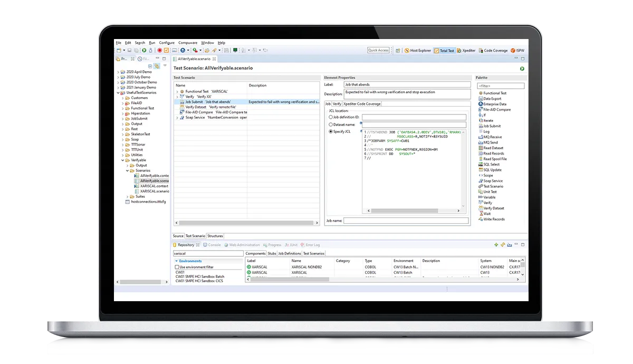Viewport: 633px width, 364px height.
Task: Switch to the Total Test perspective
Action: (x=444, y=51)
